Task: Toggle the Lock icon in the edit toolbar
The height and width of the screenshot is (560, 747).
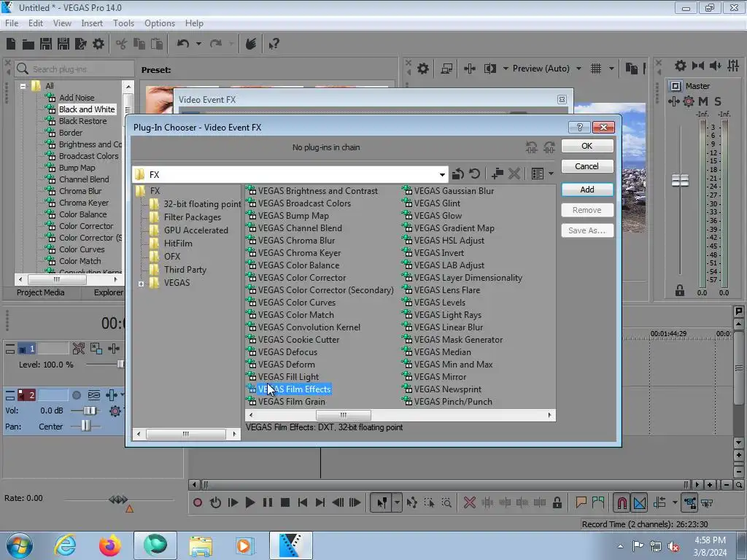Action: click(557, 502)
